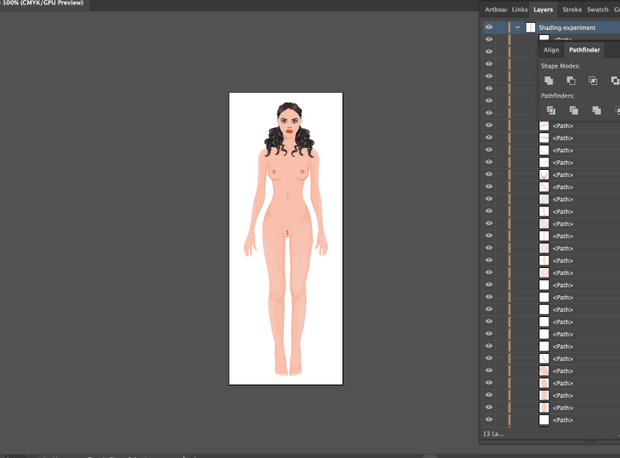The image size is (620, 458).
Task: Select the bottom Path item in Layers
Action: (x=563, y=420)
